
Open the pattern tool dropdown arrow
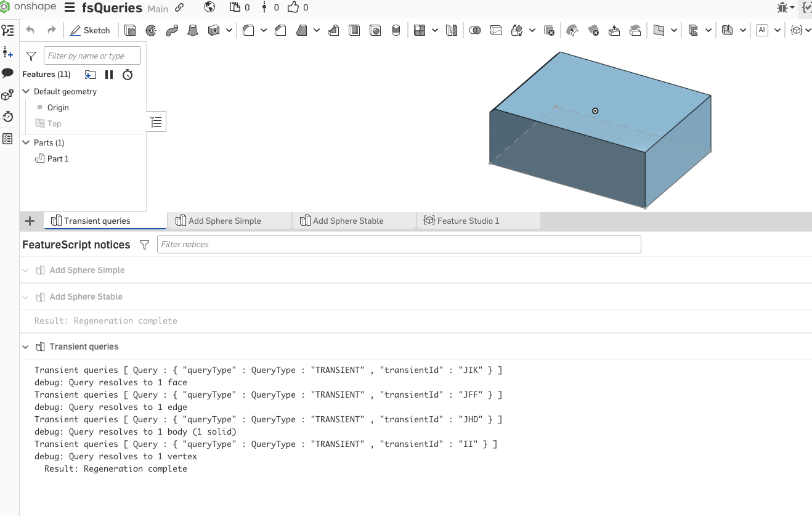click(435, 30)
